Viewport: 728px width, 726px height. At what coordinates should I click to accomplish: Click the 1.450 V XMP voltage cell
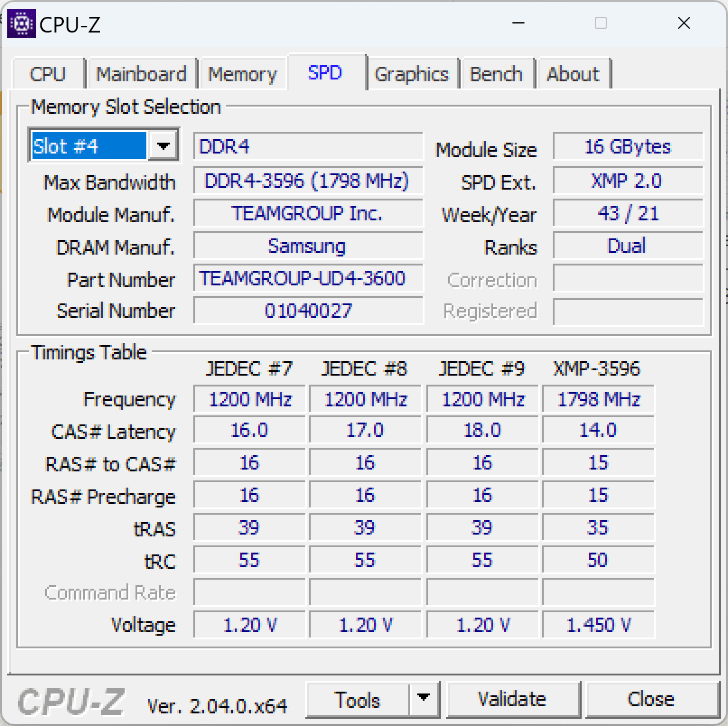point(599,625)
